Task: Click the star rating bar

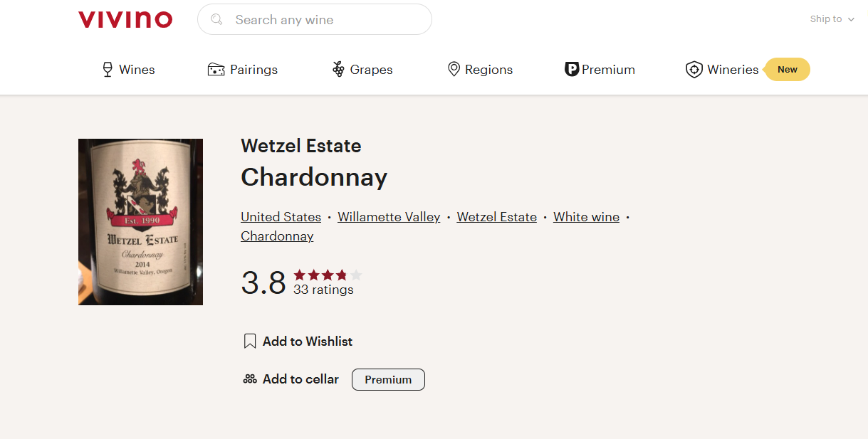Action: 328,275
